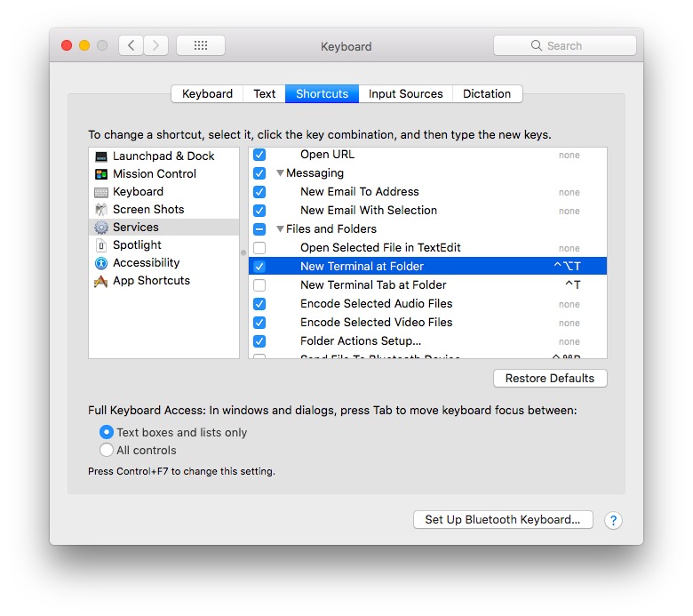The height and width of the screenshot is (616, 693).
Task: Select Launchpad & Dock category label
Action: 163,156
